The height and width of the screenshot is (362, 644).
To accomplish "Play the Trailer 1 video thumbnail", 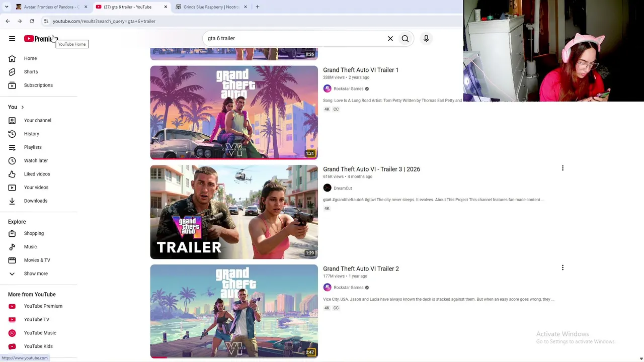I will click(234, 113).
